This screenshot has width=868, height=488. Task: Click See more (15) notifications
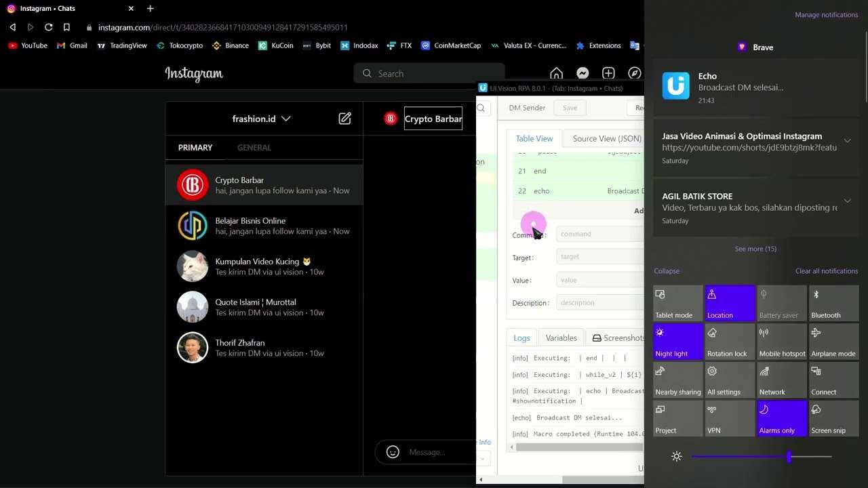pos(755,249)
